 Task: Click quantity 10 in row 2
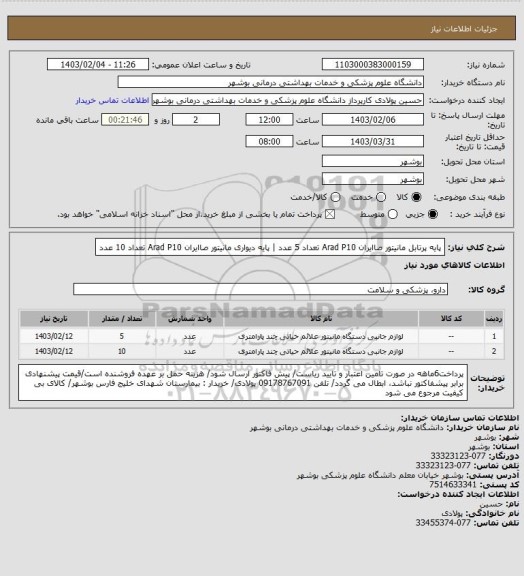point(122,351)
